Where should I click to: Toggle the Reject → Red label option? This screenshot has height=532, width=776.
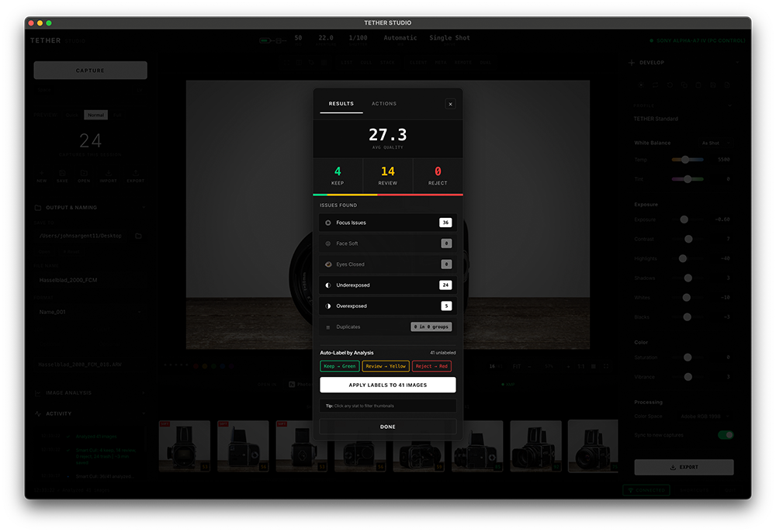tap(431, 366)
